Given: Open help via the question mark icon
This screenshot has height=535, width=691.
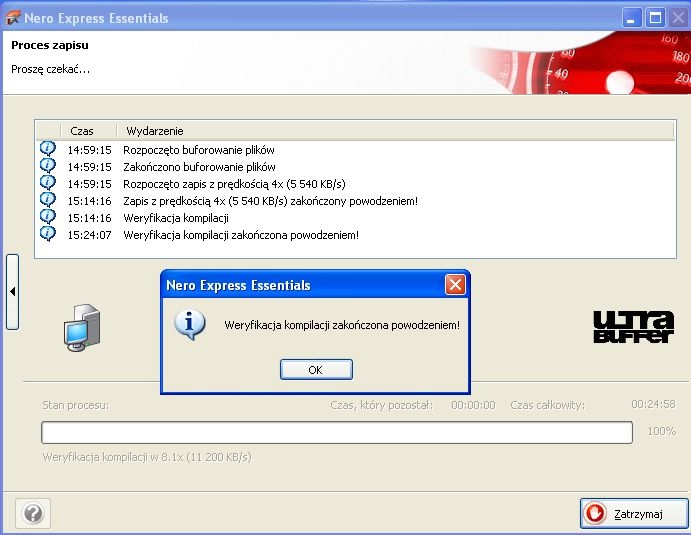Looking at the screenshot, I should click(x=33, y=513).
